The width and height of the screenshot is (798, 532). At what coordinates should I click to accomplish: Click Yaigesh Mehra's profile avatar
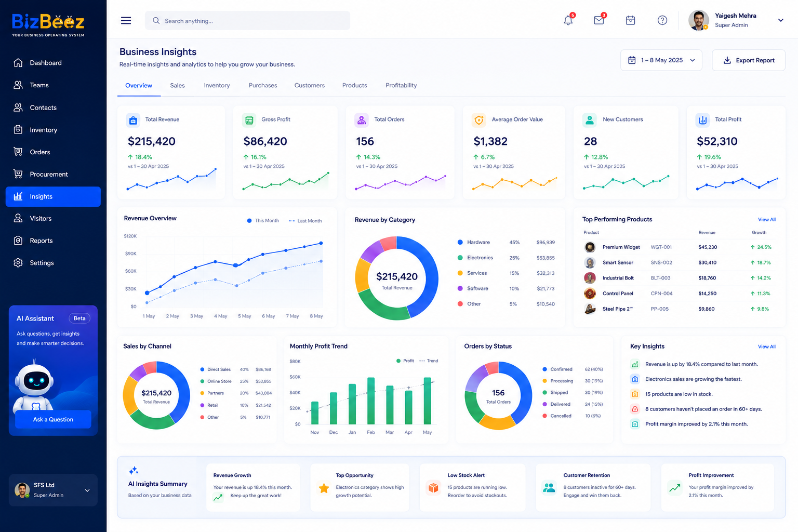(x=699, y=20)
